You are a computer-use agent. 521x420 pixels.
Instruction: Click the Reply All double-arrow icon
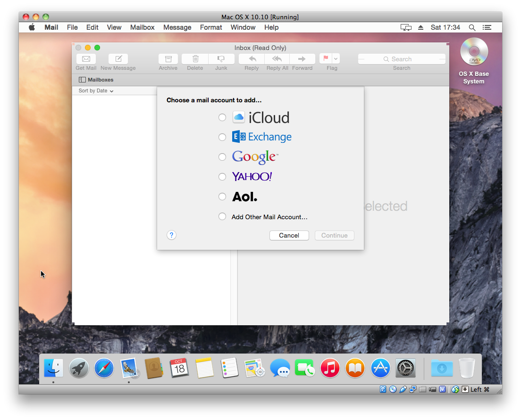click(277, 59)
